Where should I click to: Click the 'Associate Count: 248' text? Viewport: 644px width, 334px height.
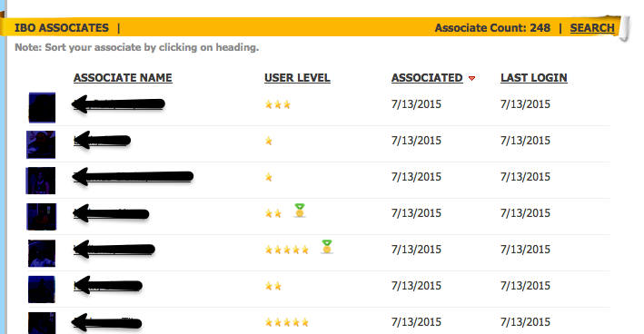[492, 28]
